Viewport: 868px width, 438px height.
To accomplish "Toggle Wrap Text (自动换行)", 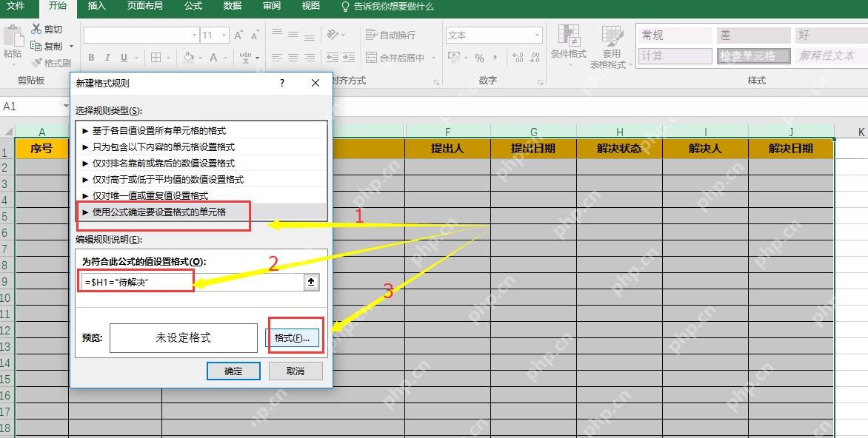I will 391,35.
